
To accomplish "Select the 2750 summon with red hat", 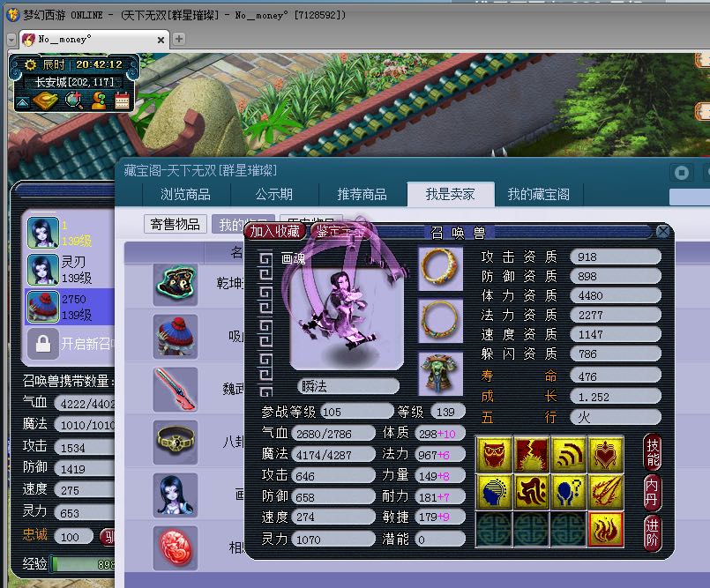I will (43, 307).
